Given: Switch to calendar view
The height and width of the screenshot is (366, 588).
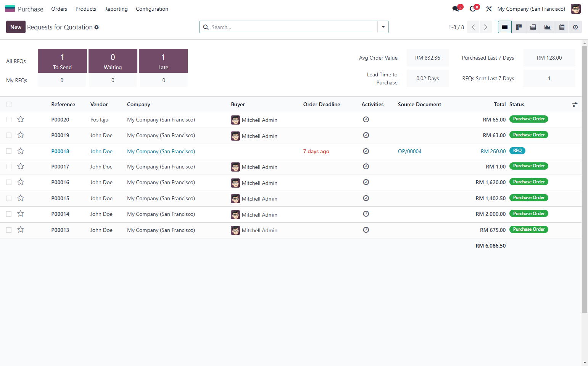Looking at the screenshot, I should click(562, 27).
